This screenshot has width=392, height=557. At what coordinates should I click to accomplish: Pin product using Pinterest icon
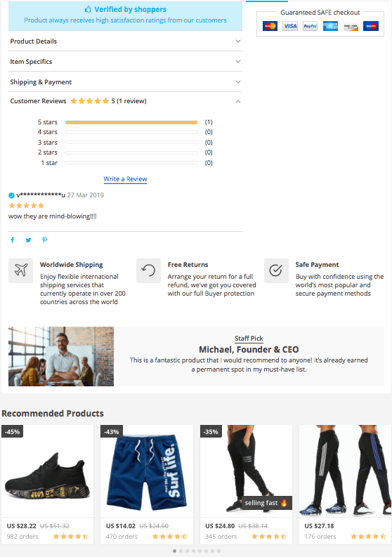coord(44,240)
